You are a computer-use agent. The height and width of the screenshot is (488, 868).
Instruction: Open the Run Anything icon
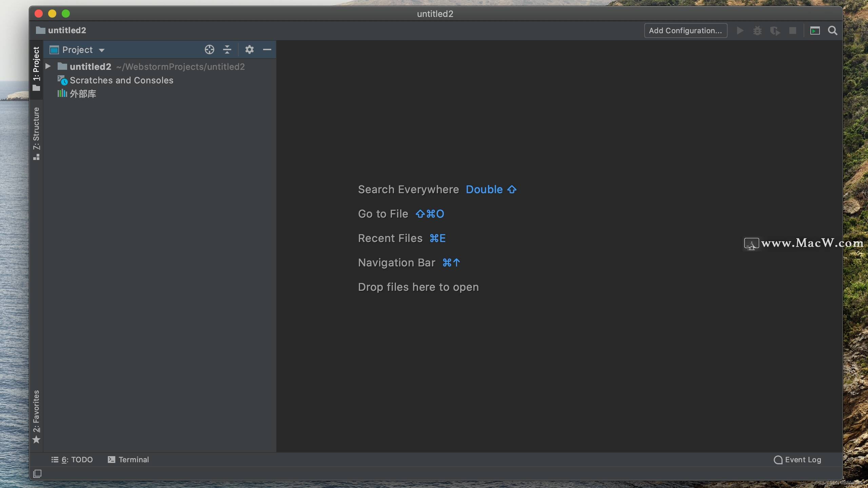click(815, 31)
